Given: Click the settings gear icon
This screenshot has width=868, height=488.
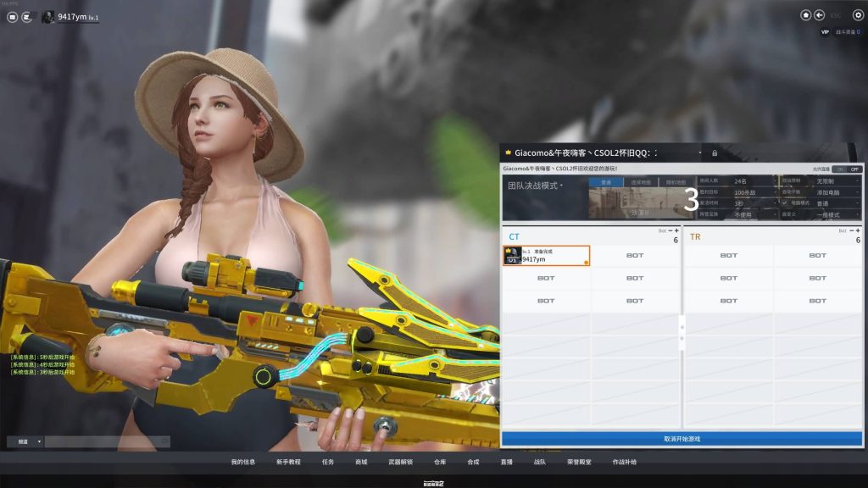Looking at the screenshot, I should tap(858, 15).
